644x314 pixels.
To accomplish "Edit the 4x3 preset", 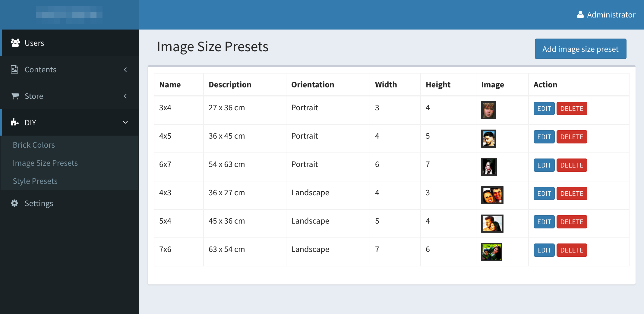I will tap(544, 193).
